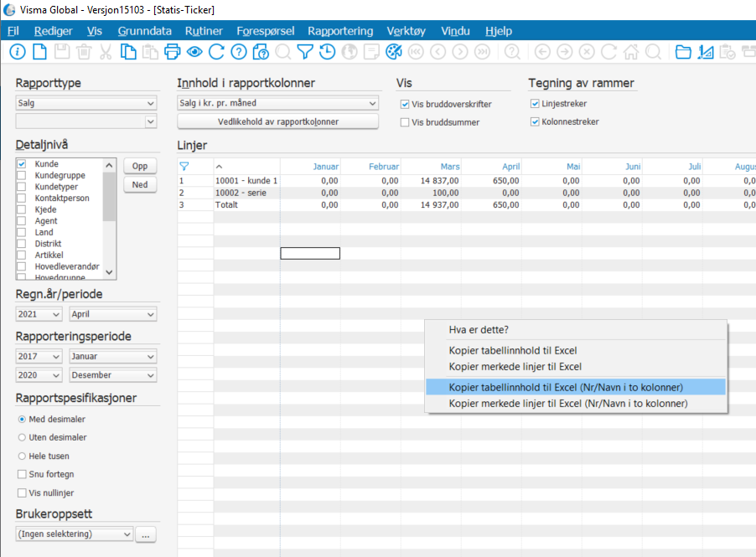Click the ruler and triangle design icon
Screen dimensions: 756x557
tap(706, 52)
